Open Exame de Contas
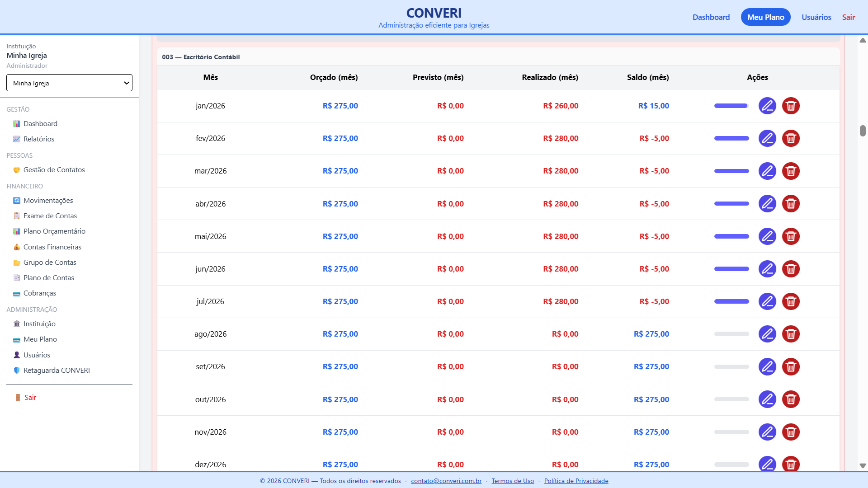 point(50,216)
